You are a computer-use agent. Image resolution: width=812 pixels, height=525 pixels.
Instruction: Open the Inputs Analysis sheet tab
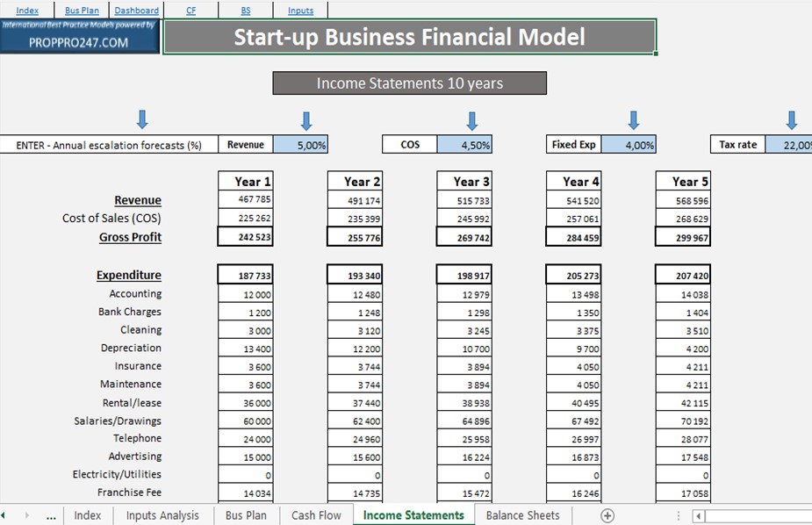pyautogui.click(x=162, y=515)
